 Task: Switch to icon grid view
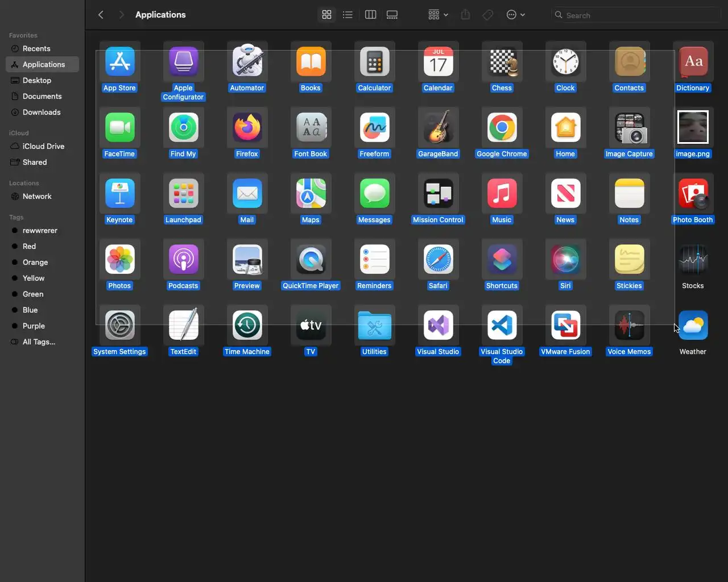(326, 15)
